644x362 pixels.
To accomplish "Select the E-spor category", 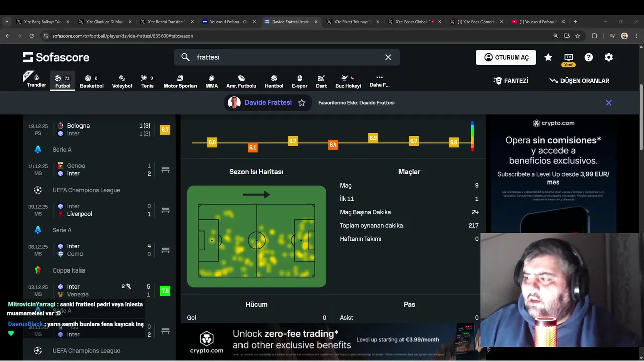I will click(x=299, y=81).
